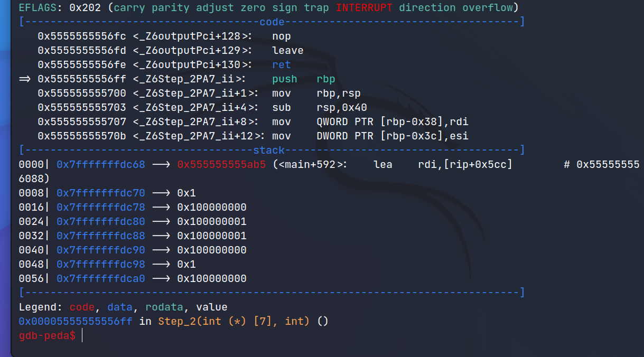Select the address 0x5555555556fc in code
Image resolution: width=644 pixels, height=357 pixels.
82,36
